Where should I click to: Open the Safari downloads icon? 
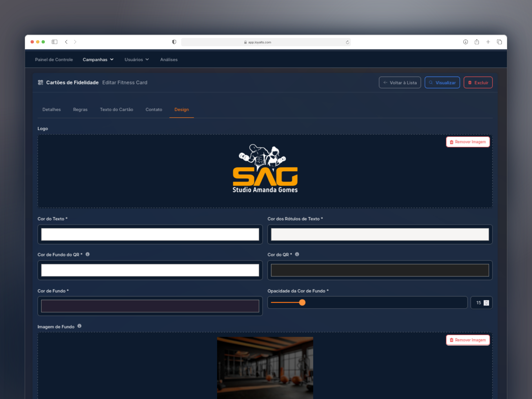tap(466, 42)
